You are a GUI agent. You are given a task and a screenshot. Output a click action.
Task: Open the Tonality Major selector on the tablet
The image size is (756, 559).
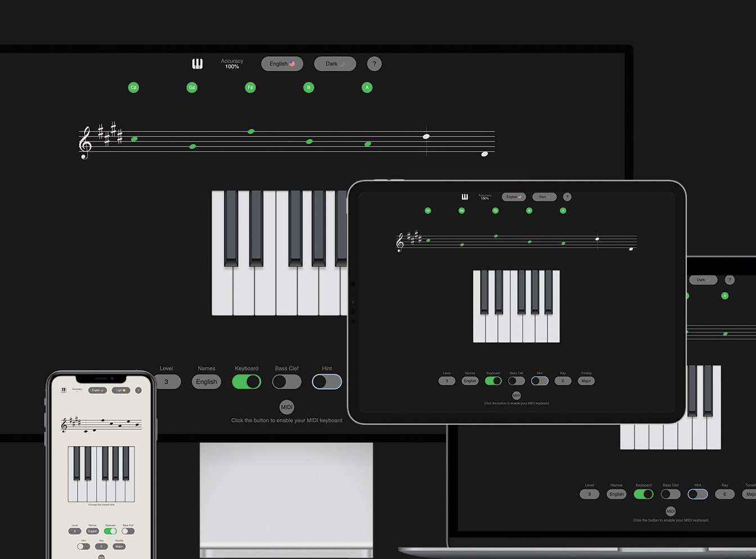(x=586, y=381)
